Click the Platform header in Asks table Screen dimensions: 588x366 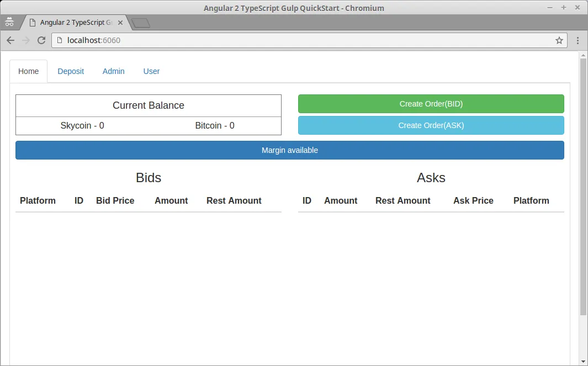531,200
